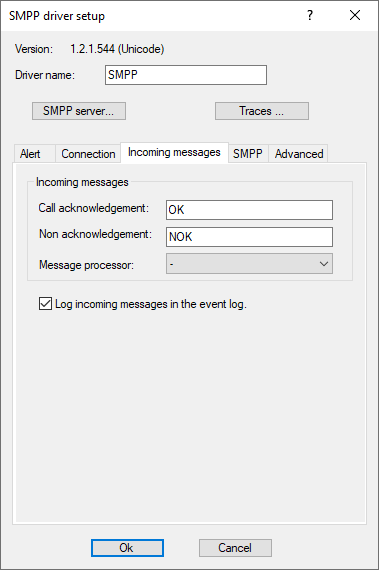Open the SMPP server settings

(79, 111)
